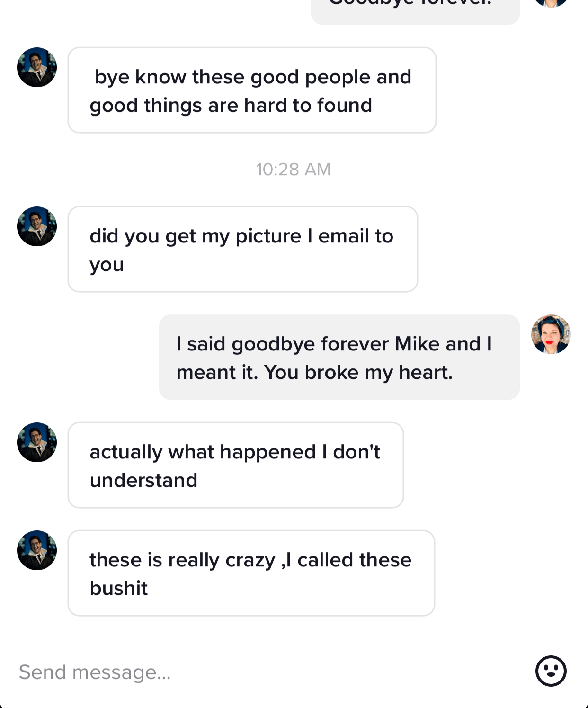Tap the partially visible avatar at the top right
This screenshot has height=708, width=588.
[551, 3]
